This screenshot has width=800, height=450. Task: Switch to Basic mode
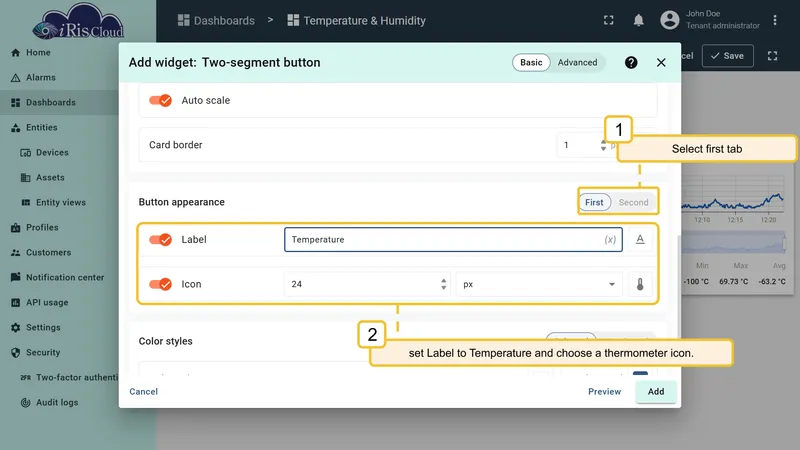531,62
